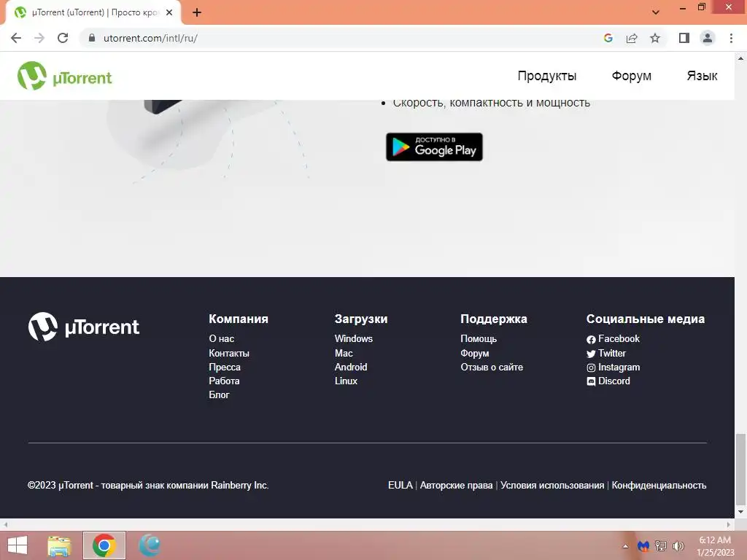Open the EULA link
Viewport: 747px width, 560px height.
(x=400, y=485)
